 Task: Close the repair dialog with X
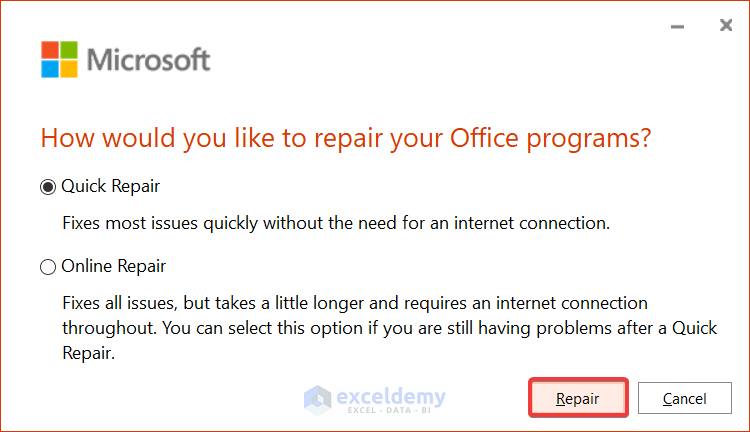click(x=726, y=26)
